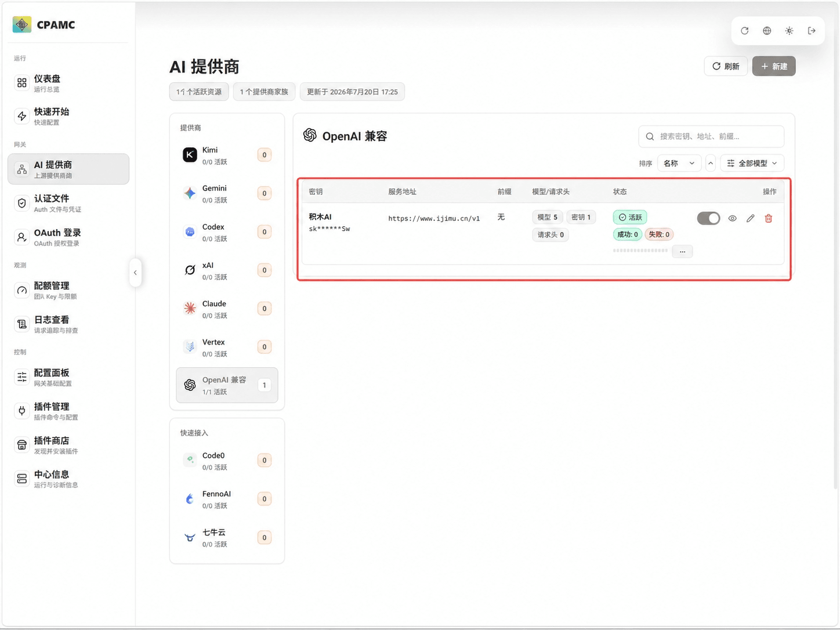Click the 更新于 timestamp chip
Screen dimensions: 840x630
tap(352, 92)
